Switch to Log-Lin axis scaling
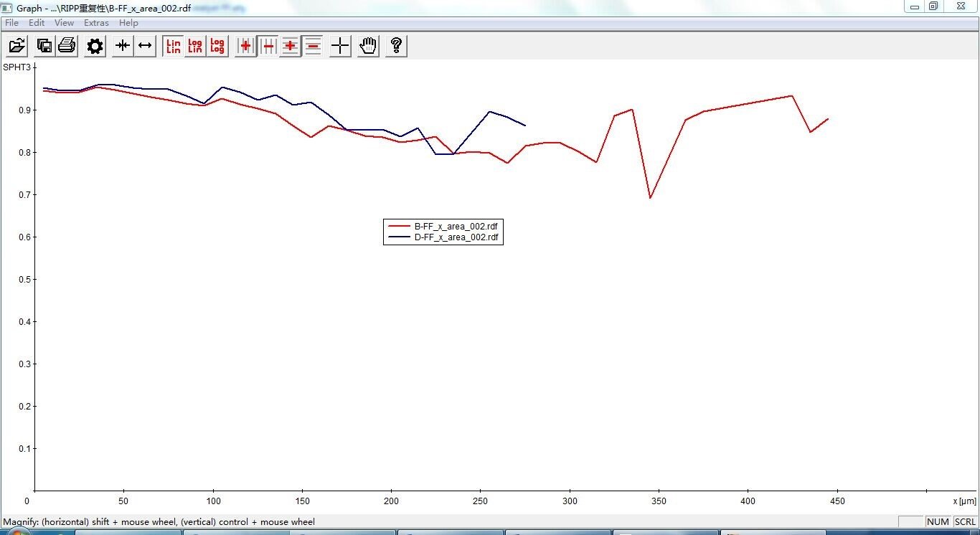The image size is (980, 535). pos(195,47)
